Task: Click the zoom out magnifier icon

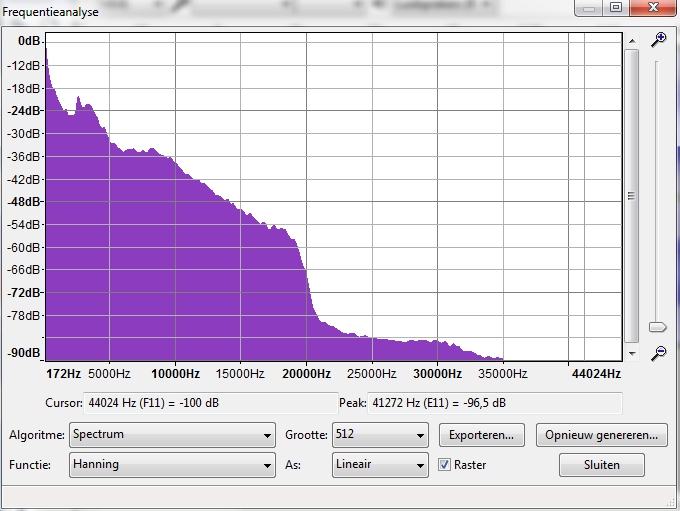Action: 659,353
